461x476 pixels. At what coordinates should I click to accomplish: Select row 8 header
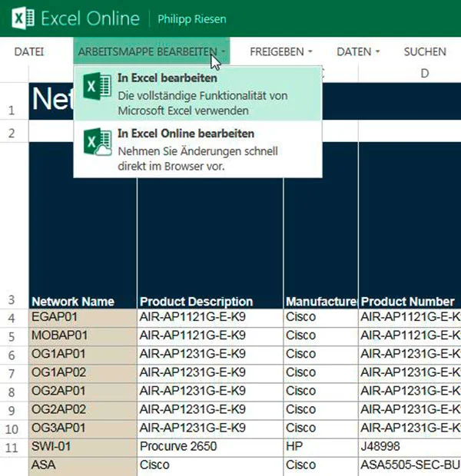click(x=14, y=392)
